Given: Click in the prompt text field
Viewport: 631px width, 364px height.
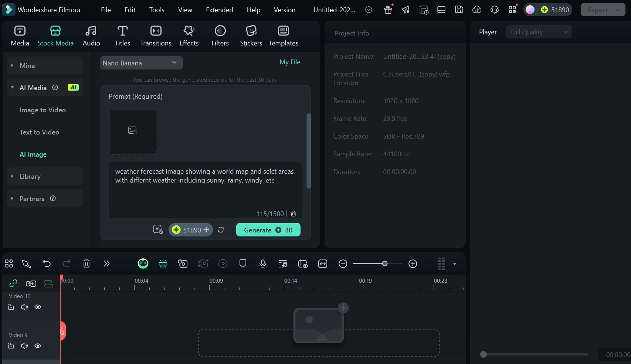Looking at the screenshot, I should [205, 190].
